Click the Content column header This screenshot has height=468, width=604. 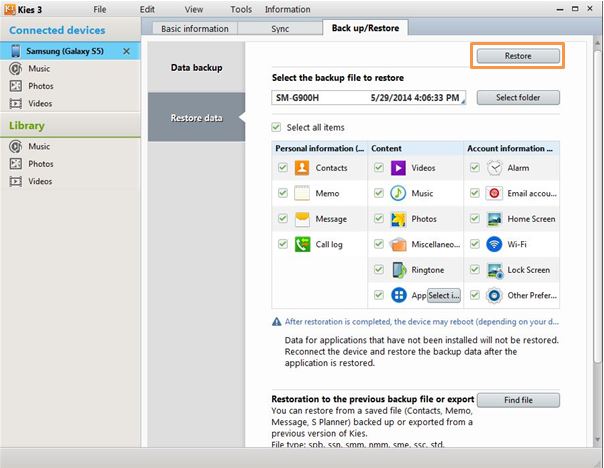(416, 148)
